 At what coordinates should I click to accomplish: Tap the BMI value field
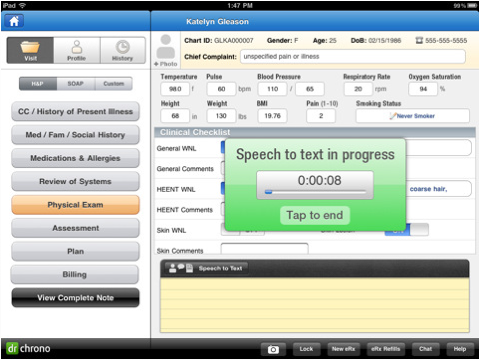[x=272, y=116]
